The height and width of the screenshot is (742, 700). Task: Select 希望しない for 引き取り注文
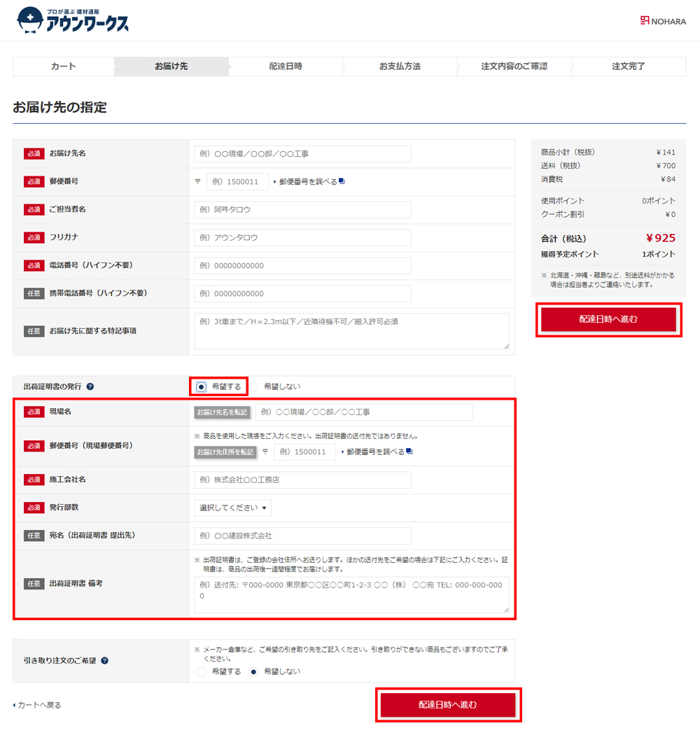pyautogui.click(x=254, y=672)
